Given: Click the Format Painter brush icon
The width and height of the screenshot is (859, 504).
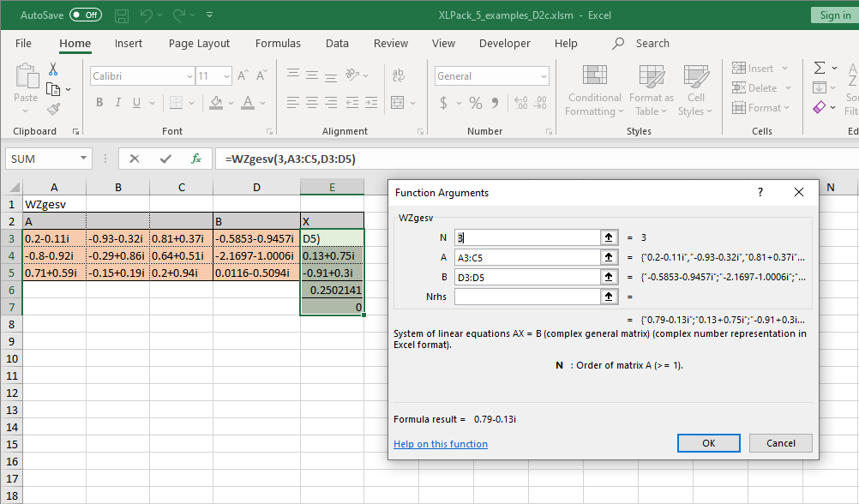Looking at the screenshot, I should (53, 109).
